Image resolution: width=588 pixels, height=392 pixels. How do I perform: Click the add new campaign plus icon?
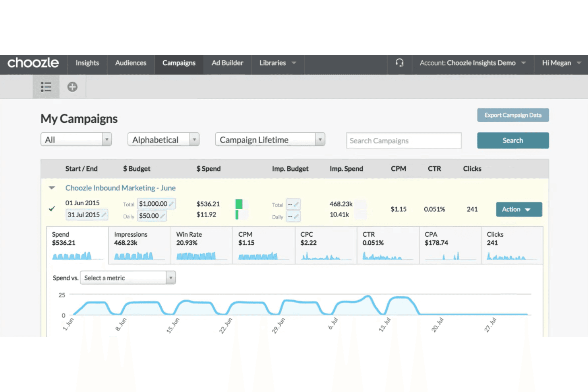(72, 87)
